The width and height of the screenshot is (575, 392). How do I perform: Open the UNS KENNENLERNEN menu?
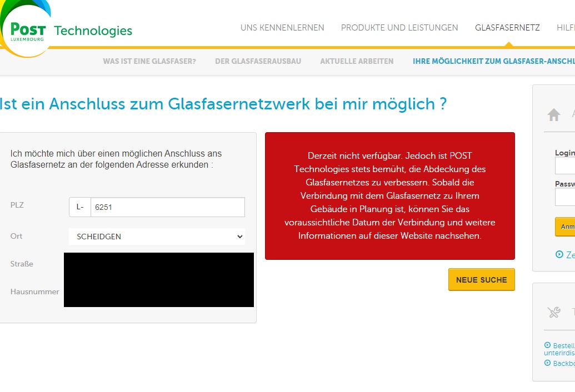tap(282, 28)
